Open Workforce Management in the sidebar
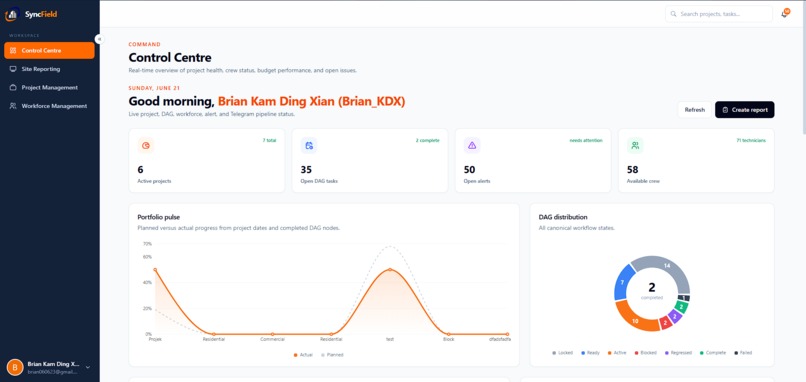Screen dimensions: 806x382 [x=49, y=106]
